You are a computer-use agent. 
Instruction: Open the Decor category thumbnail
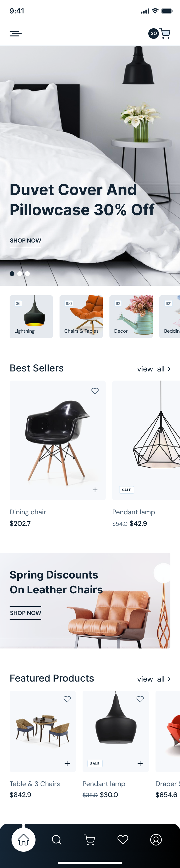[131, 317]
